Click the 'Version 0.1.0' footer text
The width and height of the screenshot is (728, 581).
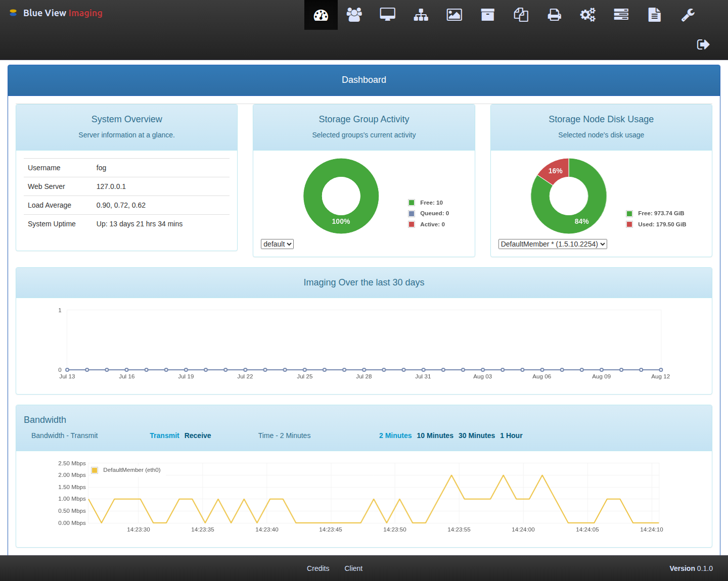point(691,568)
